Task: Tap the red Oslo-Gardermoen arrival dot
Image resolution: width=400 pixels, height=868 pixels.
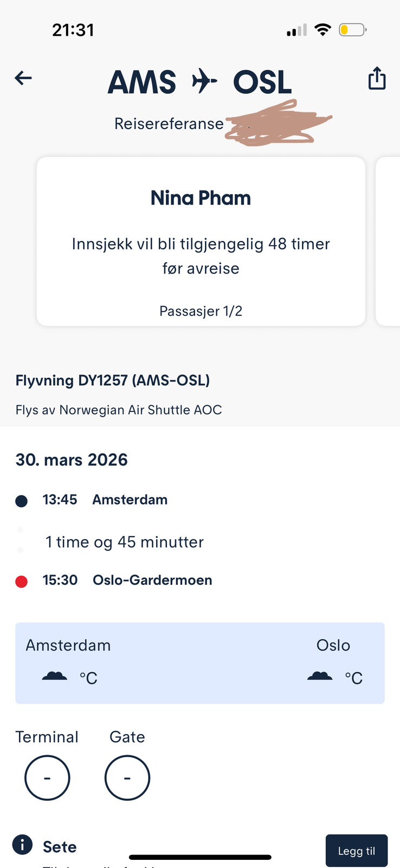Action: 22,582
